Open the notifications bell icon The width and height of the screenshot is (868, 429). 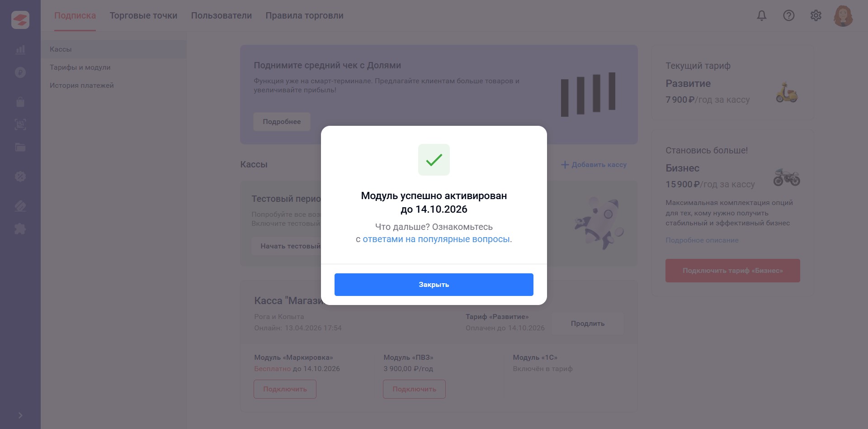point(762,16)
